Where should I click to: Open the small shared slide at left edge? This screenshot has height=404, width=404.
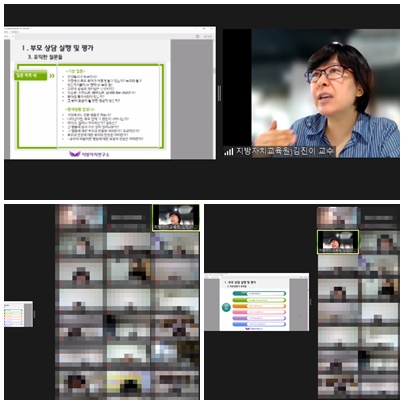click(18, 314)
